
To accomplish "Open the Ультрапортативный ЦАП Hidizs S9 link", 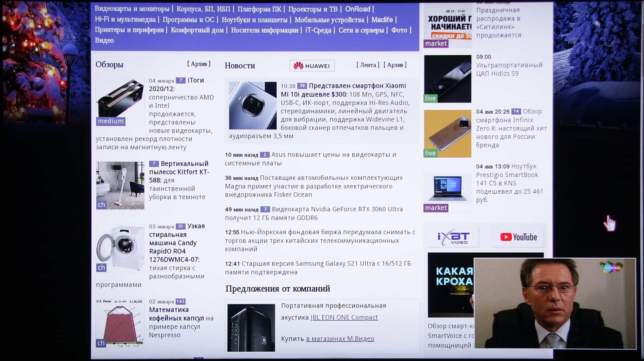I will (509, 69).
